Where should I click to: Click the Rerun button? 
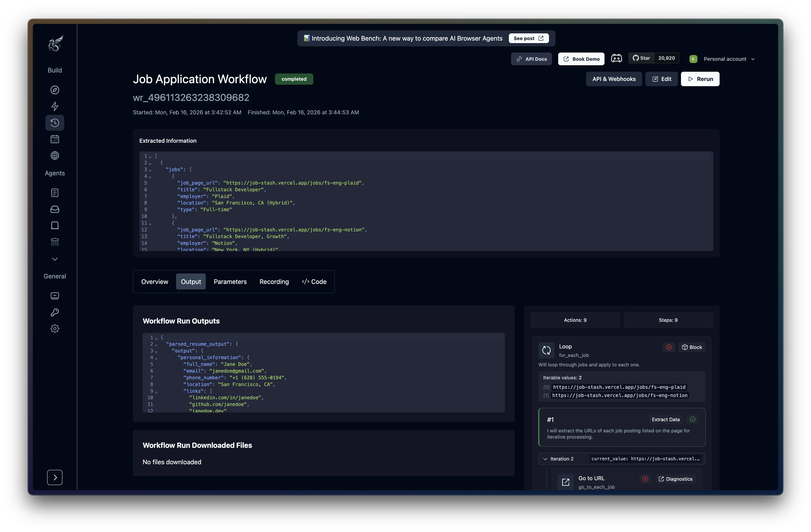(700, 79)
